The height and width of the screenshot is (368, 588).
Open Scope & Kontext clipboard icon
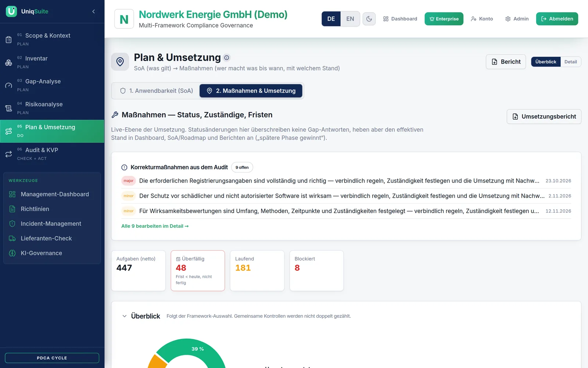(8, 39)
